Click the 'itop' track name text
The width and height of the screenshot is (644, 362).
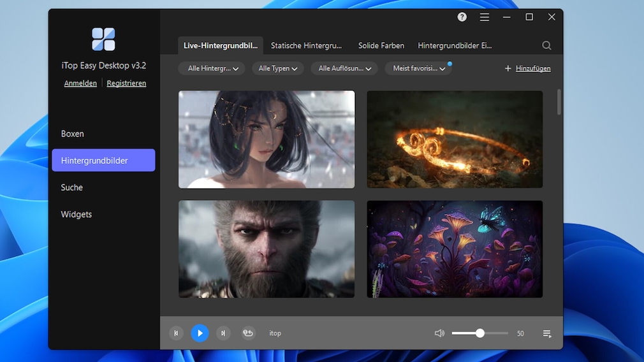275,333
